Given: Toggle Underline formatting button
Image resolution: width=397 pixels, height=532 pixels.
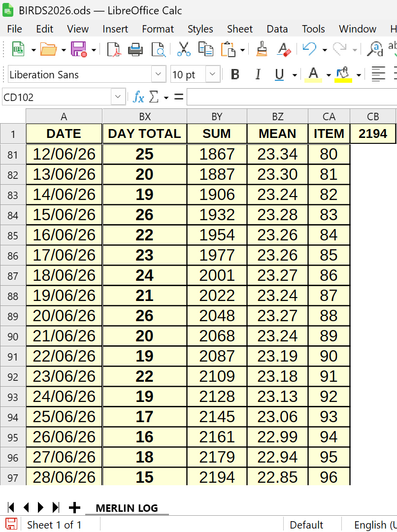Looking at the screenshot, I should tap(279, 74).
